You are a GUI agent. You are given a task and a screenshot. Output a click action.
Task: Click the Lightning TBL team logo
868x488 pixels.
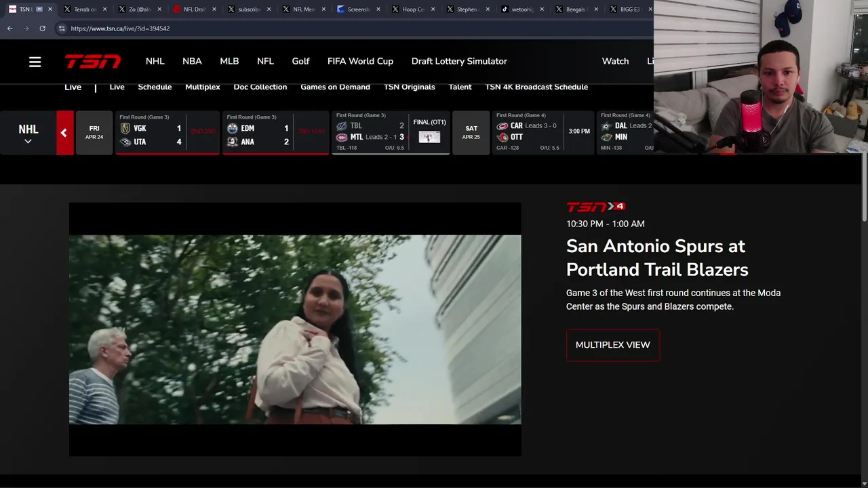pos(342,125)
